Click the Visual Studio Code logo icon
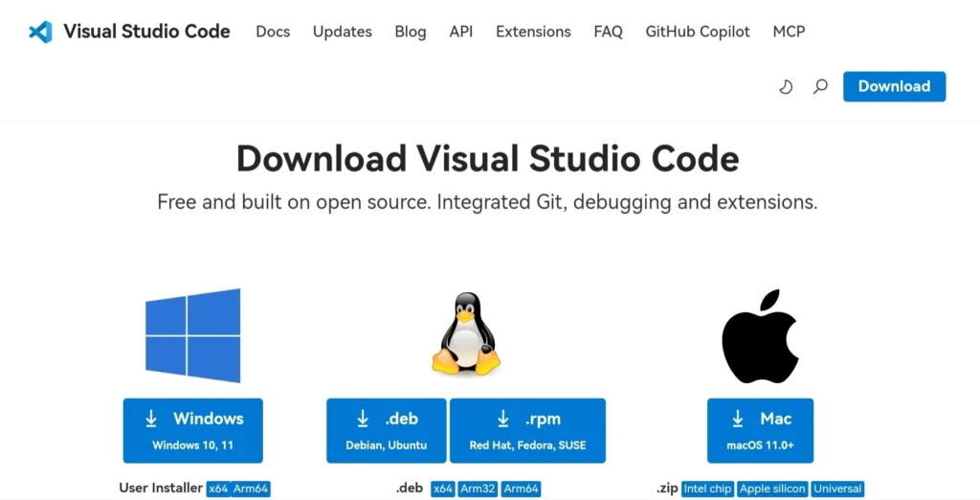This screenshot has width=980, height=500. pos(40,32)
